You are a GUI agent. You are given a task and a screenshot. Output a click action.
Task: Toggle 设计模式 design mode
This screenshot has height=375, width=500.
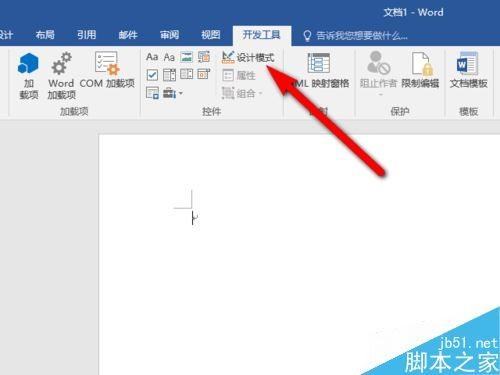[x=248, y=57]
